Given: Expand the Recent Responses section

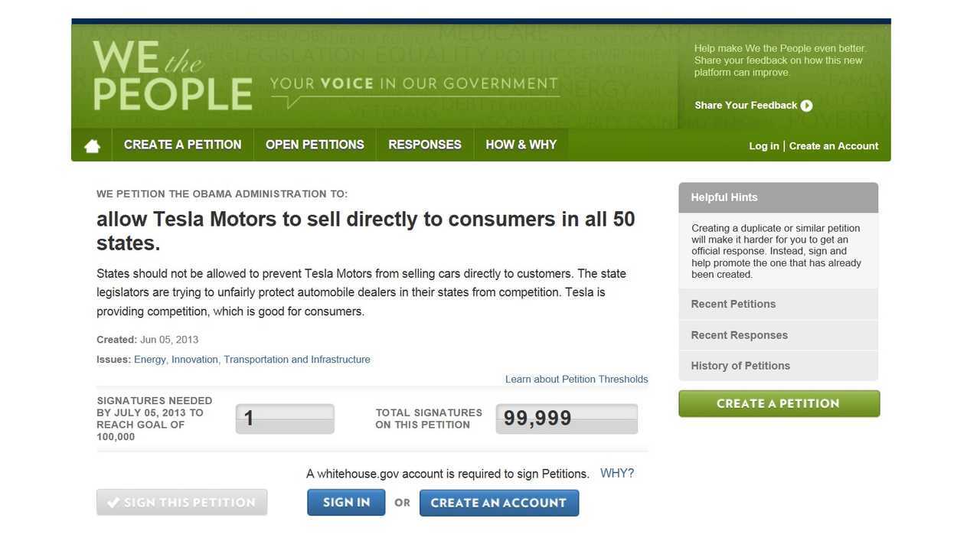Looking at the screenshot, I should [779, 335].
